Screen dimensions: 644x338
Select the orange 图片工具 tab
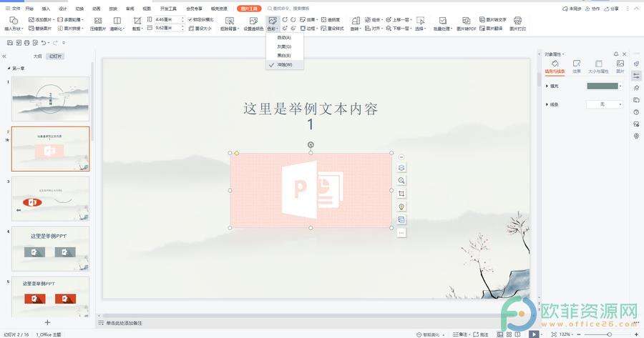click(249, 8)
